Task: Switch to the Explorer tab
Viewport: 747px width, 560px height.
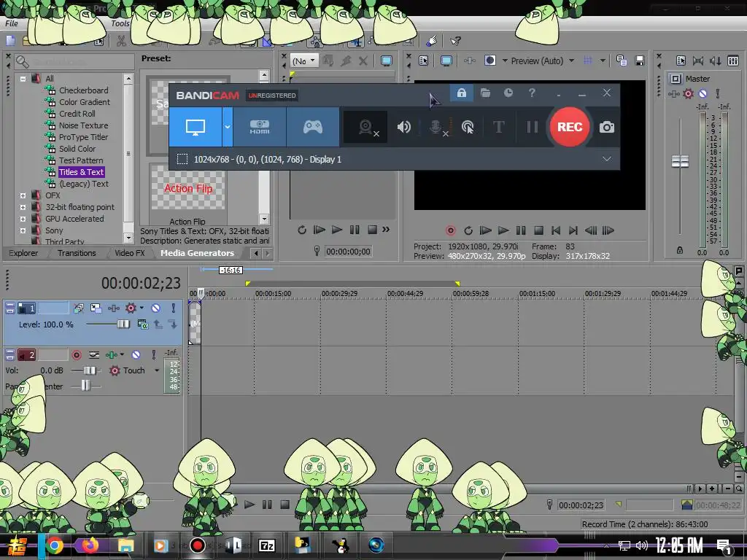Action: tap(23, 253)
